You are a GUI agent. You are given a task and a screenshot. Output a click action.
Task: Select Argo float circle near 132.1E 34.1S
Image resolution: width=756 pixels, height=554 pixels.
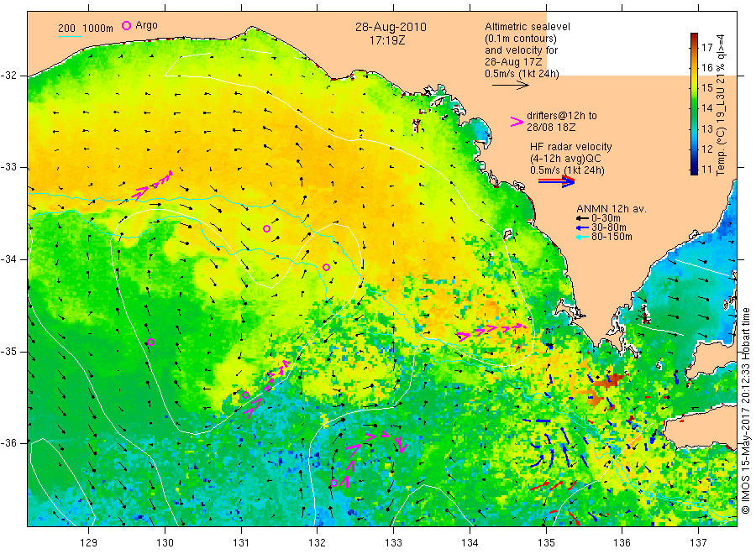327,268
